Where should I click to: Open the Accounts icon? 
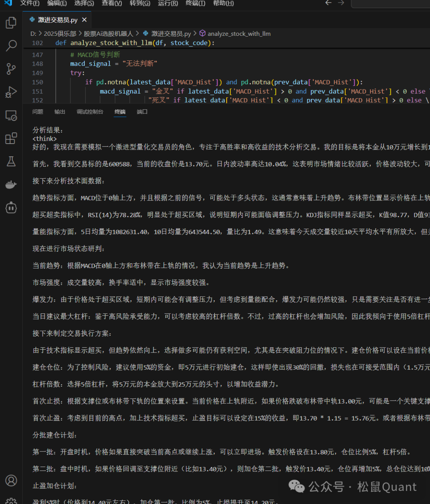[11, 481]
